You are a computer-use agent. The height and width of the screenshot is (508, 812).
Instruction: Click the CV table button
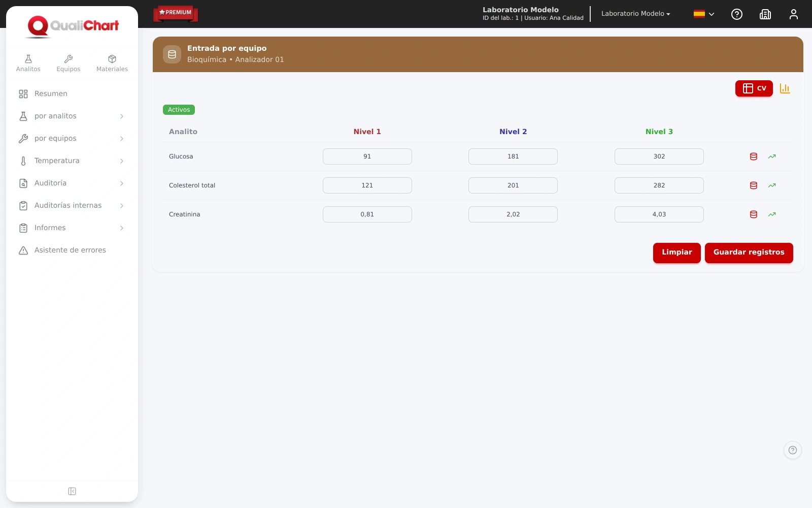(x=754, y=88)
